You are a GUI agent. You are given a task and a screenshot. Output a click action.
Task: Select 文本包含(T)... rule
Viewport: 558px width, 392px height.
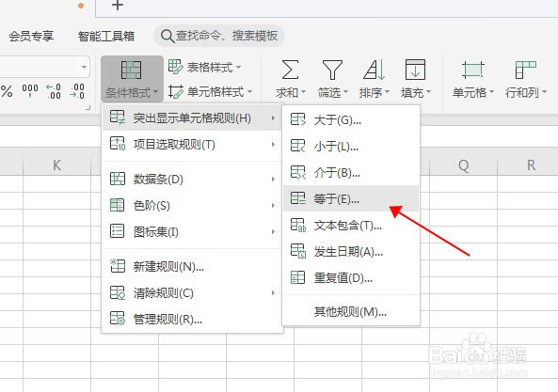pyautogui.click(x=351, y=225)
